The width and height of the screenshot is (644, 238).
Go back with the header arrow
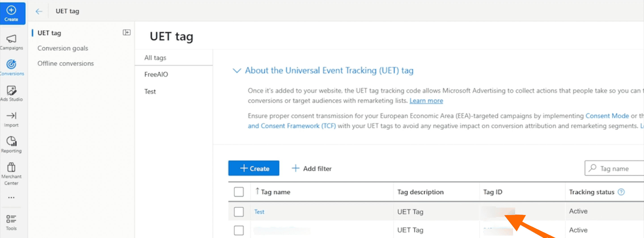point(39,11)
